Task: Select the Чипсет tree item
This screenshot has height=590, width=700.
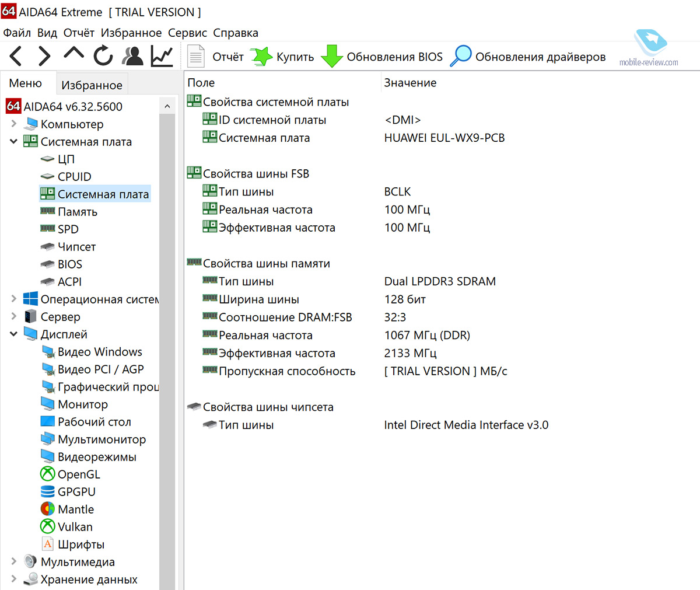Action: pos(68,246)
